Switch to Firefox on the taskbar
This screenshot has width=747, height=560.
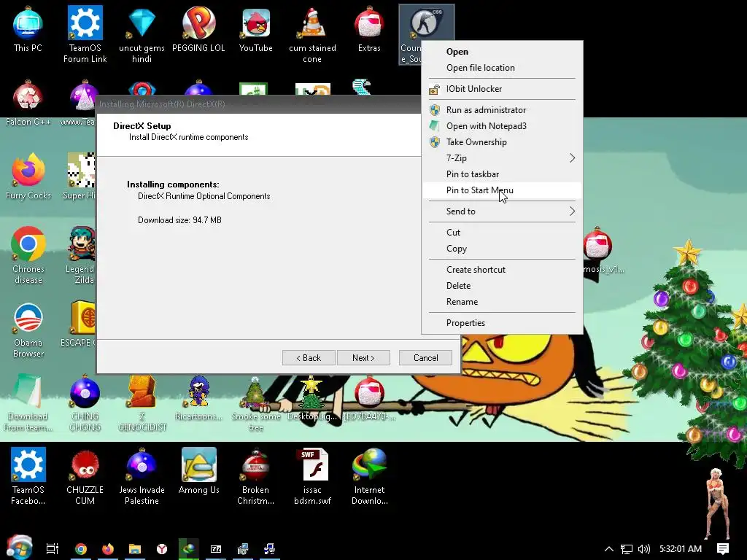[x=108, y=549]
